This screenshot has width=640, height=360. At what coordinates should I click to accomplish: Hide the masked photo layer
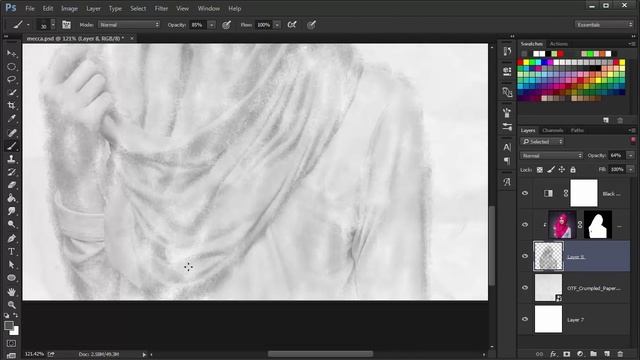coord(525,224)
